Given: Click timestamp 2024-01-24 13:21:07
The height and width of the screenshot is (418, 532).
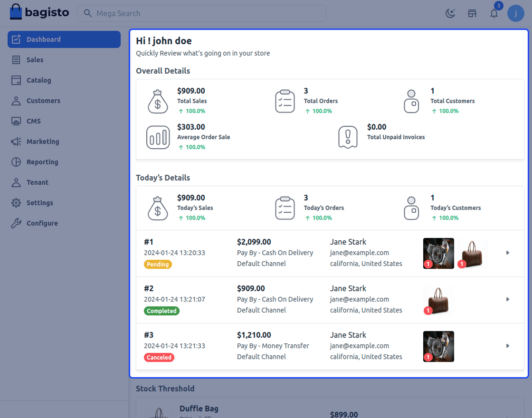Looking at the screenshot, I should [174, 299].
